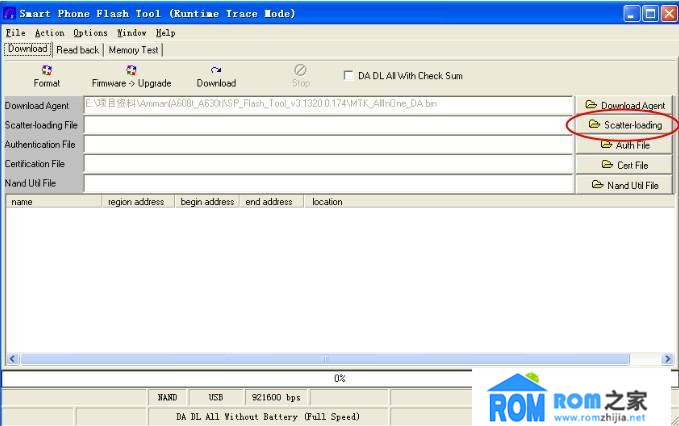Click the Firmware -> Upgrade icon

pos(131,76)
